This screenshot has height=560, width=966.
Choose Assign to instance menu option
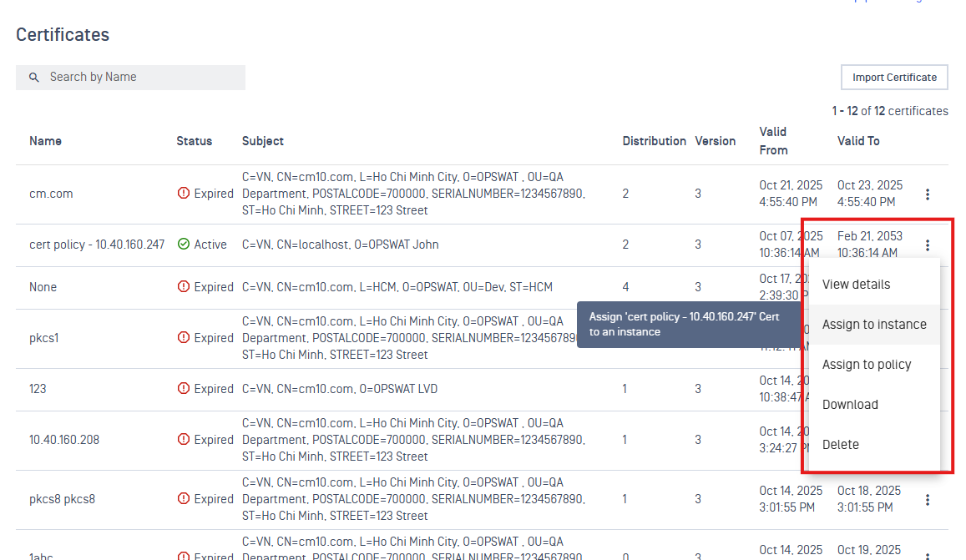(874, 325)
